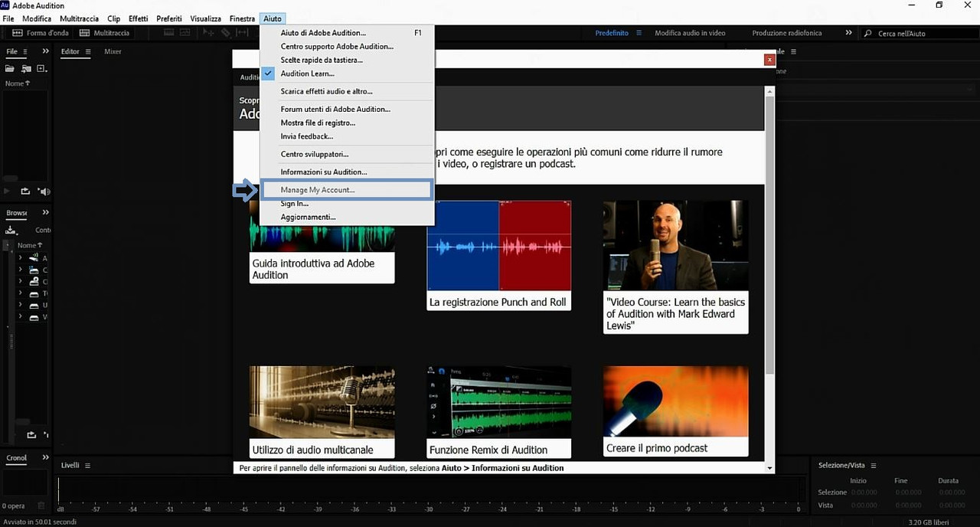Click razor tool icon in toolbar
980x527 pixels.
coord(225,33)
